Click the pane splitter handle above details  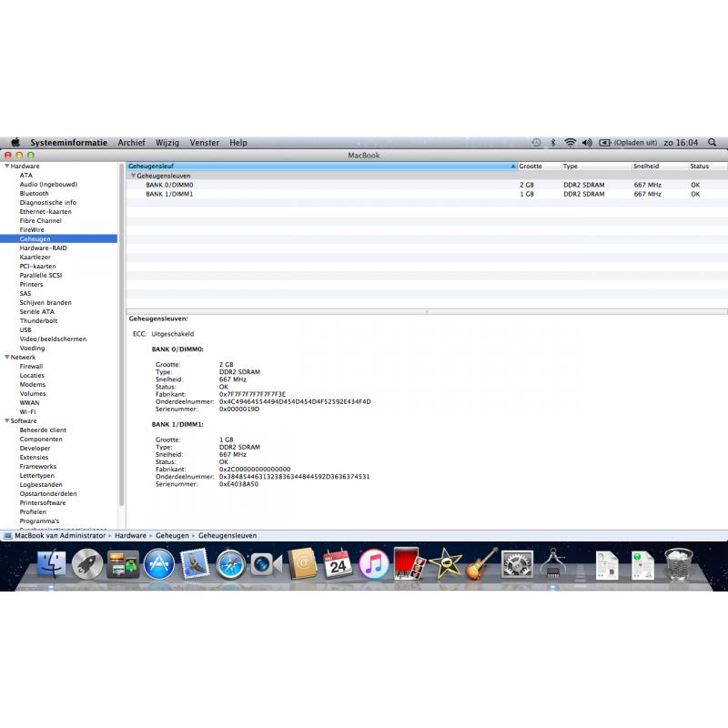click(x=427, y=311)
